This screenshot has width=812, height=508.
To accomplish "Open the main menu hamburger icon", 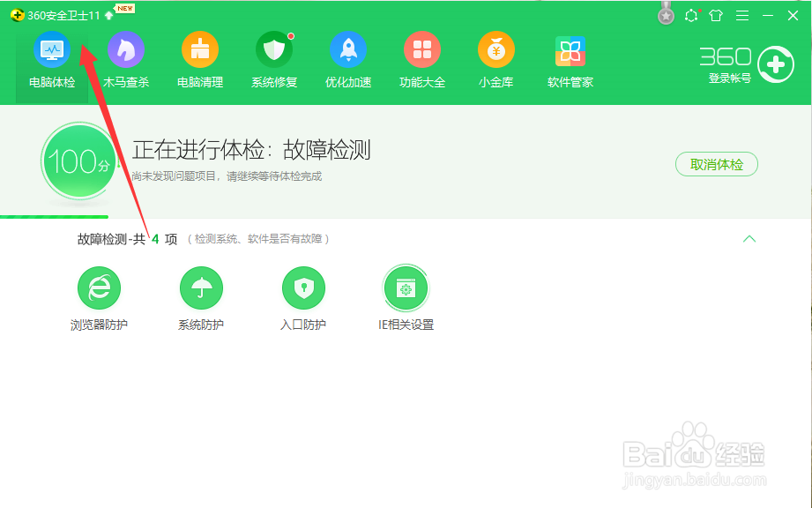I will (742, 16).
